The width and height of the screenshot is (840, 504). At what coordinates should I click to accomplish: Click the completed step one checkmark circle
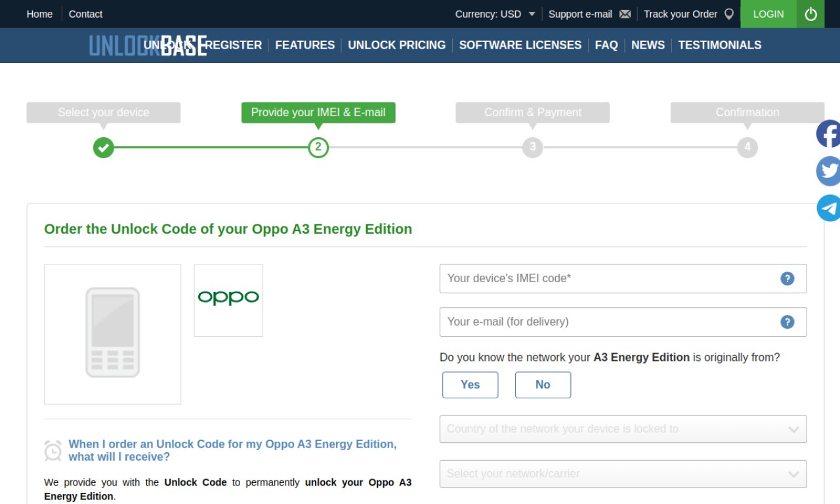pos(103,147)
